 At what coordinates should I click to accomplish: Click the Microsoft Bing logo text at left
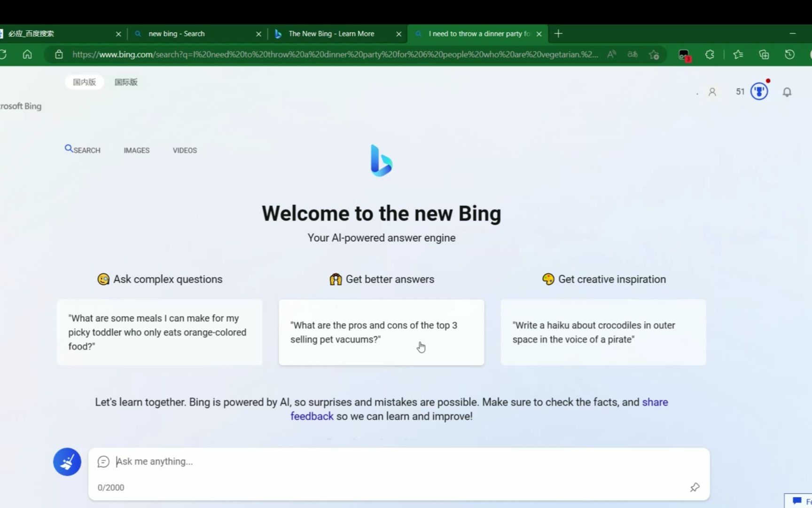pos(21,106)
